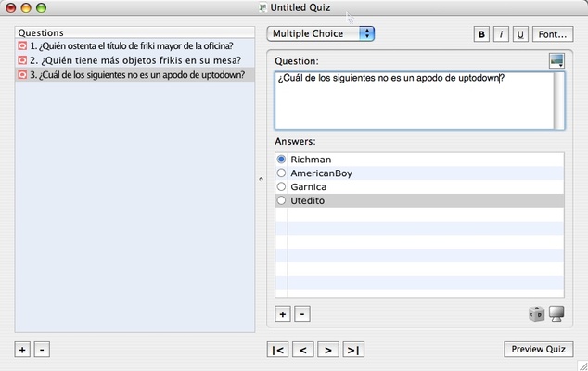Click the Questions list header
This screenshot has width=588, height=371.
tap(134, 32)
